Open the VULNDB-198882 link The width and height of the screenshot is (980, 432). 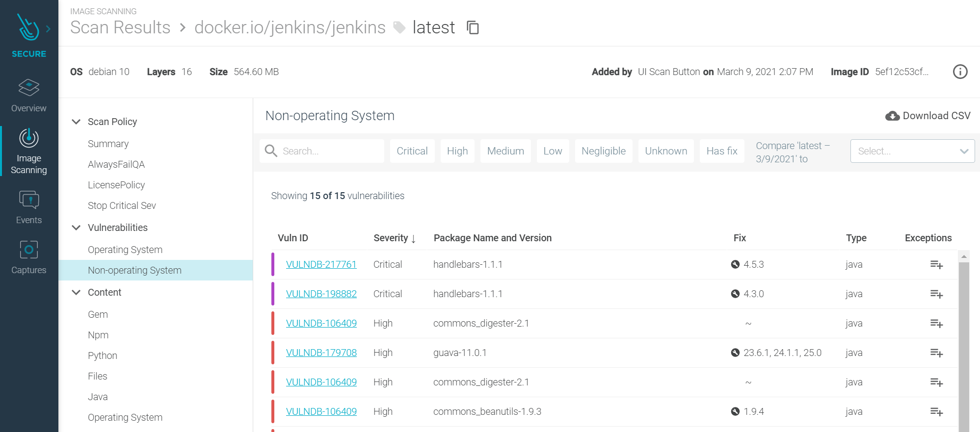321,294
